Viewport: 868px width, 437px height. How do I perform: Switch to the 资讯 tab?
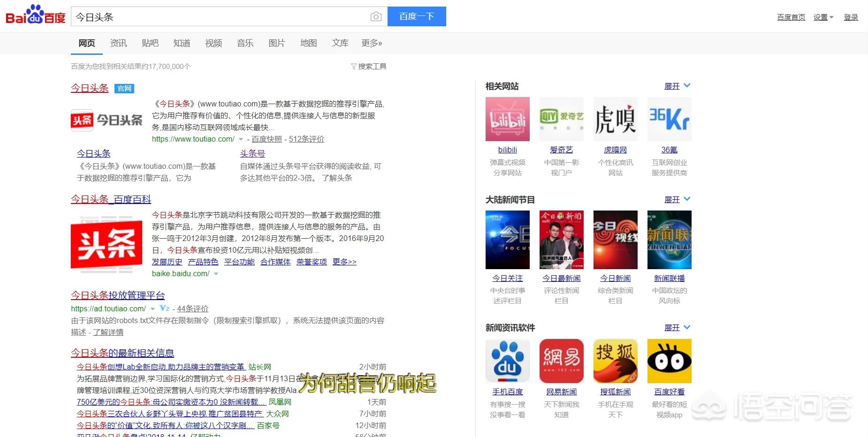[118, 43]
